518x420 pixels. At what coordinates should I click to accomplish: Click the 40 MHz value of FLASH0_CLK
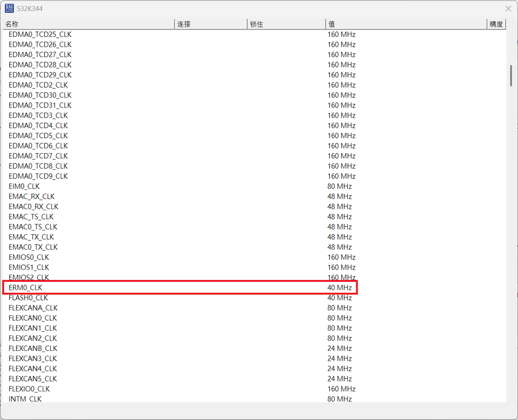(339, 297)
